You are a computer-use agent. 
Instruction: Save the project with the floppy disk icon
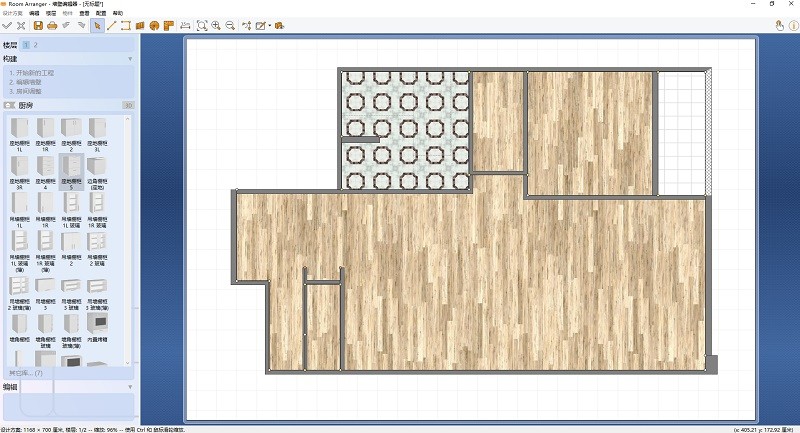tap(38, 26)
